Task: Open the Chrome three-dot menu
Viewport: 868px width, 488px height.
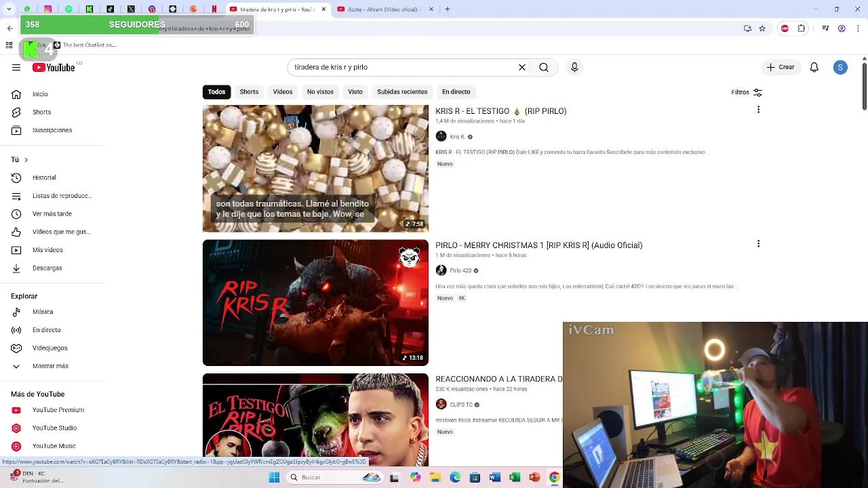Action: click(858, 28)
